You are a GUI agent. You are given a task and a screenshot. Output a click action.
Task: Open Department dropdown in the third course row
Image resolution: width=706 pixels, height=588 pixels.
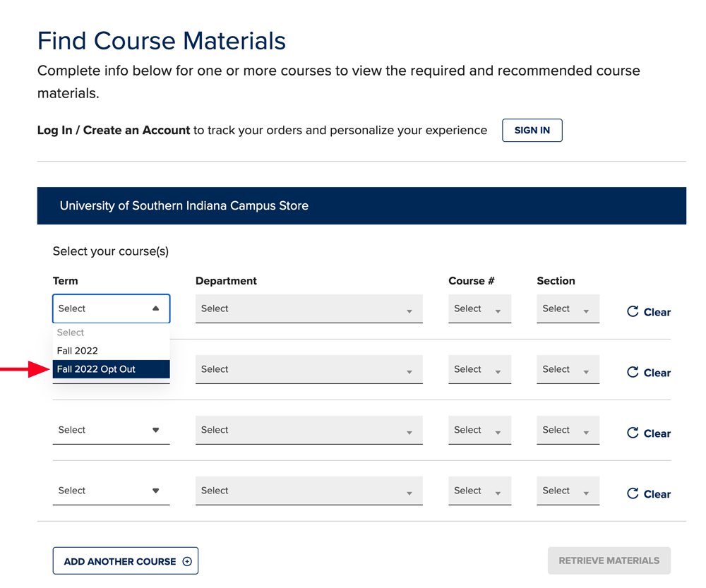pyautogui.click(x=309, y=430)
